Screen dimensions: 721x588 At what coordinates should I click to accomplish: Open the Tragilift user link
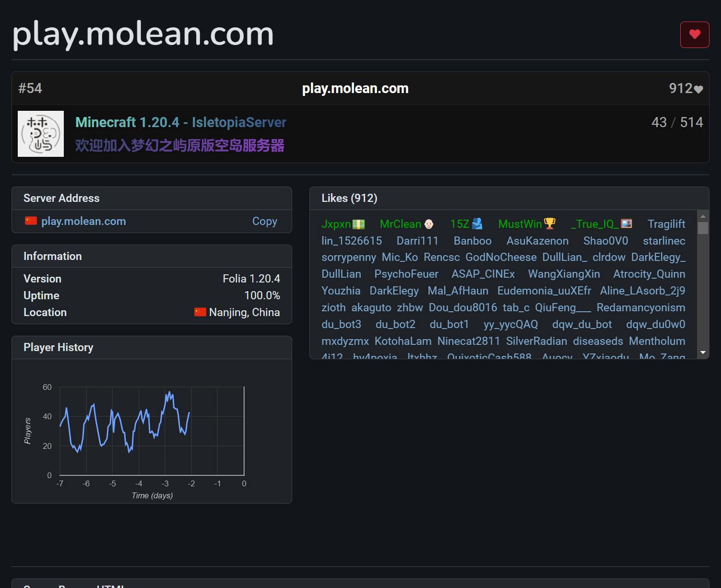pyautogui.click(x=666, y=224)
